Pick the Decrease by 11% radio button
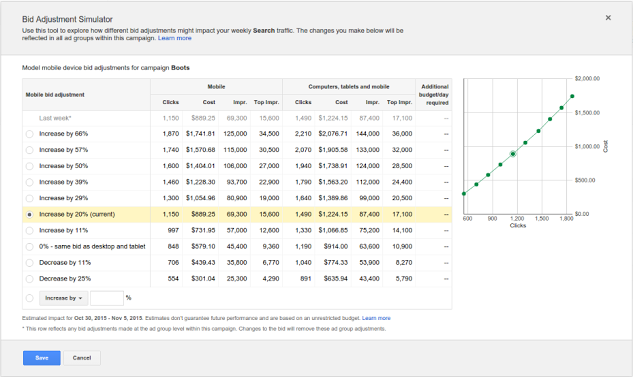633x378 pixels. [x=29, y=263]
